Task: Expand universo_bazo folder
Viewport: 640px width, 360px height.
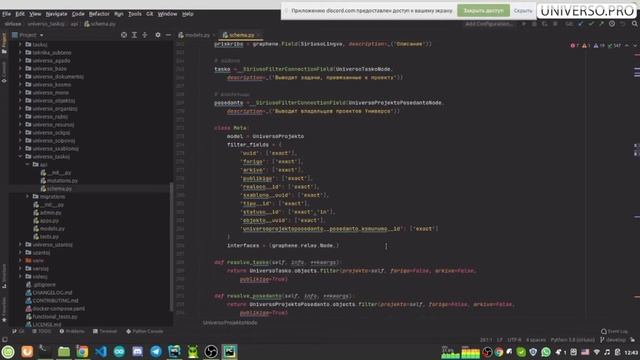Action: [x=20, y=69]
